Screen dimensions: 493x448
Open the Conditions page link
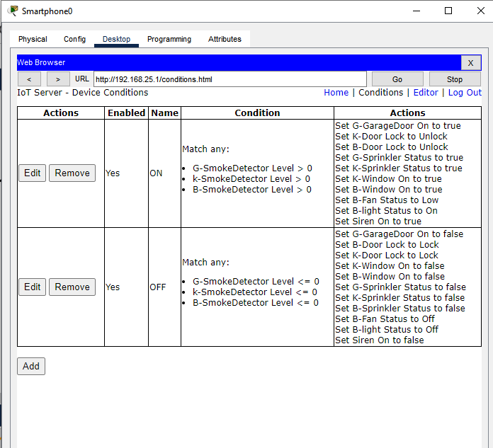[x=381, y=93]
